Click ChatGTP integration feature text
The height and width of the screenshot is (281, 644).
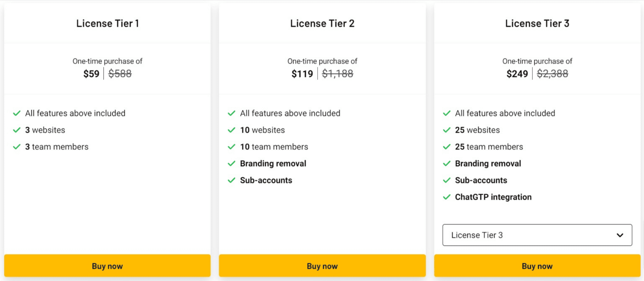[x=493, y=197]
